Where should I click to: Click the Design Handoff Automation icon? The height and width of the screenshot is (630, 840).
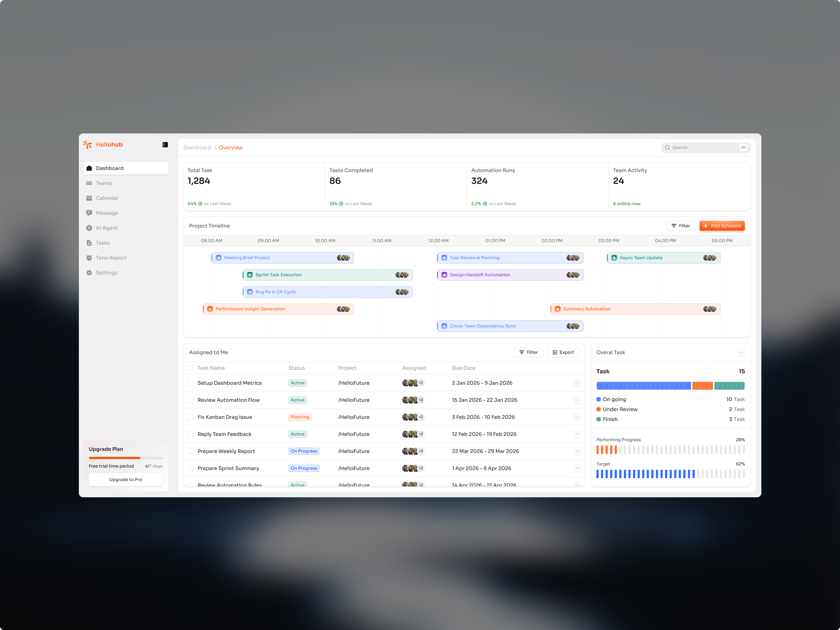coord(444,275)
